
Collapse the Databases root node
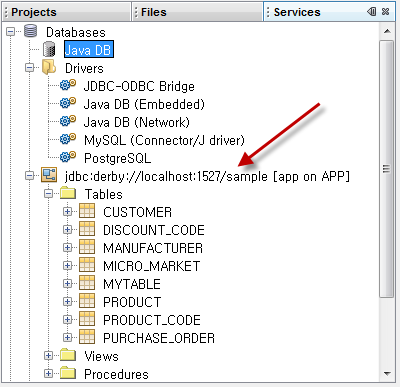coord(11,32)
